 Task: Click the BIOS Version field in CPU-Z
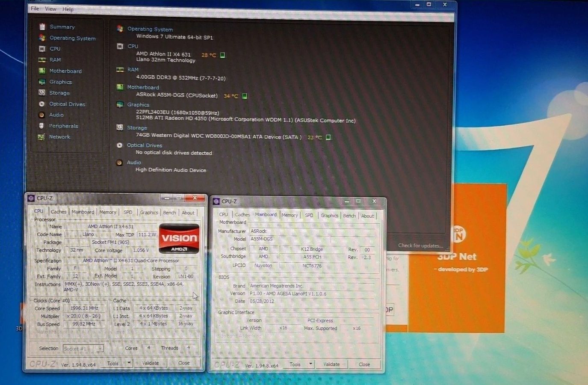coord(312,294)
